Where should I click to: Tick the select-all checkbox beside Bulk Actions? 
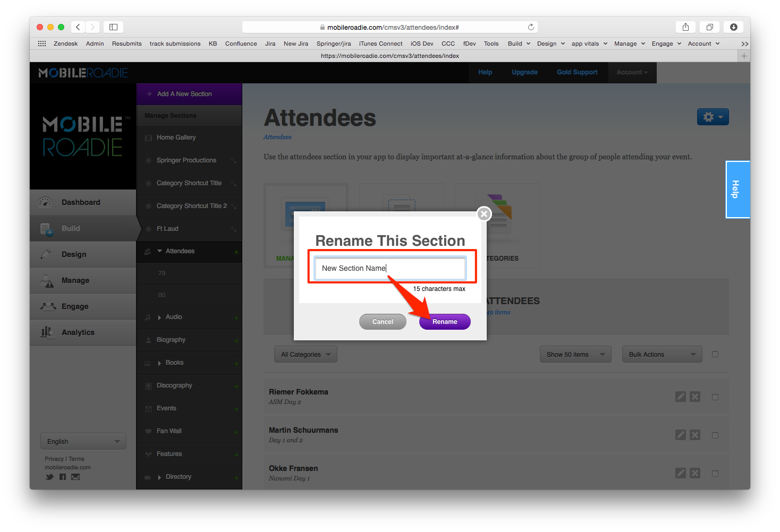tap(715, 354)
